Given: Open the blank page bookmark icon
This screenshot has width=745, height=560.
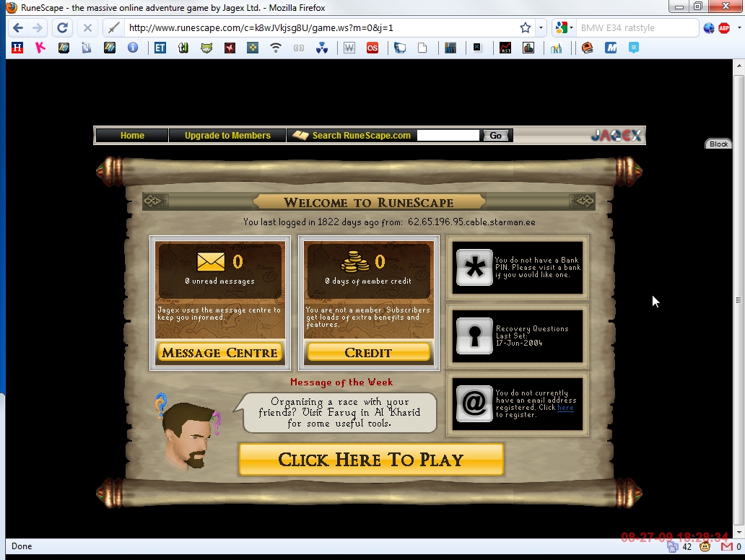Looking at the screenshot, I should point(422,48).
